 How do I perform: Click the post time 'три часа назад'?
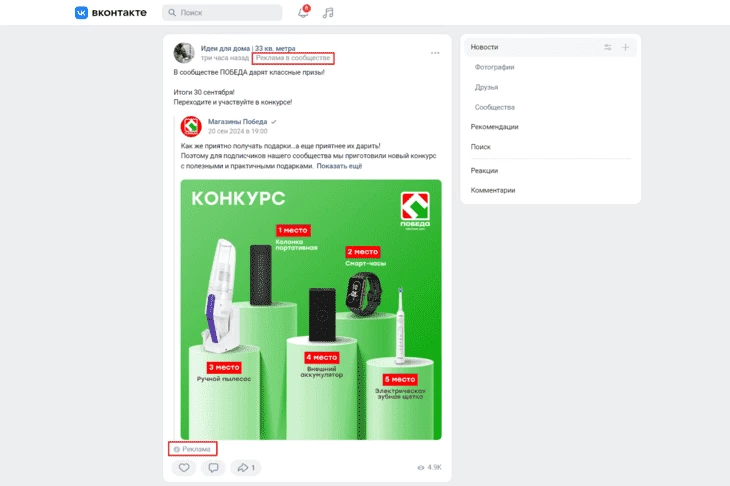tap(225, 58)
